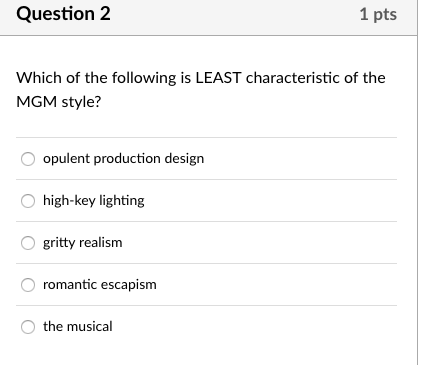Click the "1 pts" point value
Screen dimensions: 427x365
point(378,14)
